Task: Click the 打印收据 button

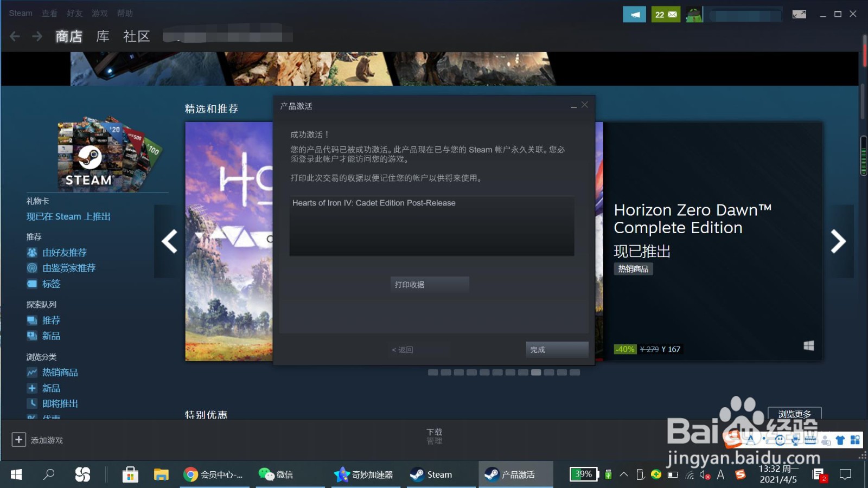Action: tap(430, 285)
